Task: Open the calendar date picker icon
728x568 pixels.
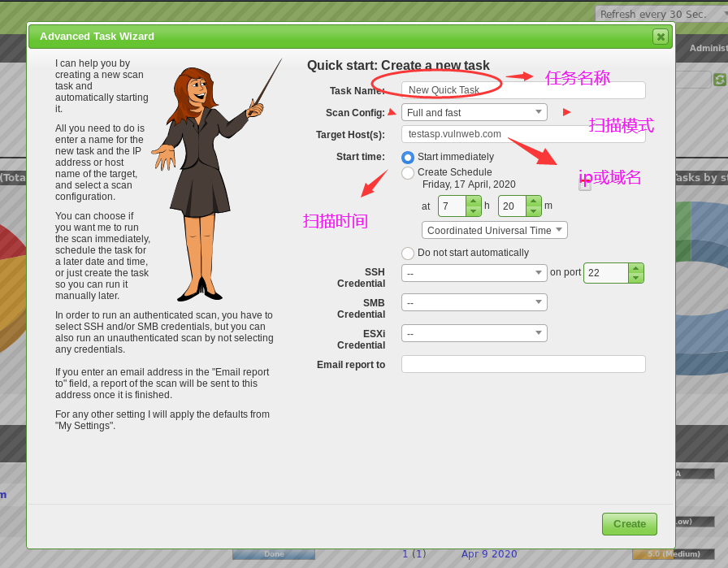Action: (585, 184)
